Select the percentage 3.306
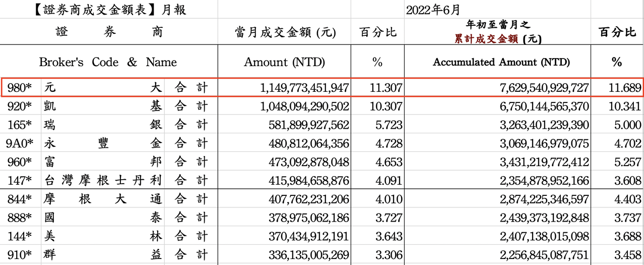 pyautogui.click(x=389, y=255)
